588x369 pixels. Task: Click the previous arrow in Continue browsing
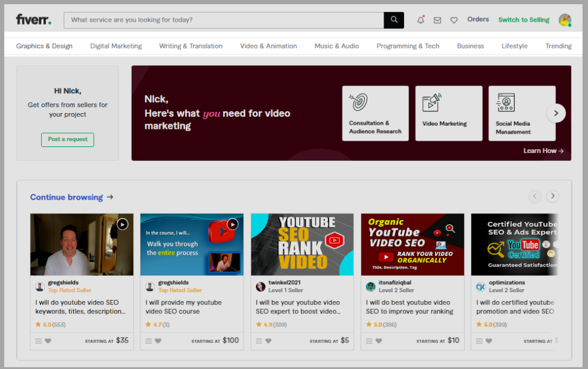coord(535,196)
